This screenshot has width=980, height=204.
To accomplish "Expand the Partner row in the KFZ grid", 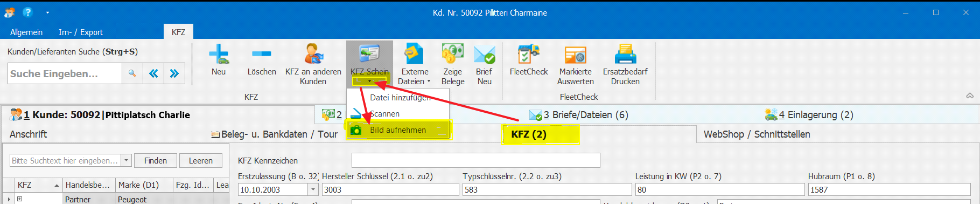I will tap(20, 199).
